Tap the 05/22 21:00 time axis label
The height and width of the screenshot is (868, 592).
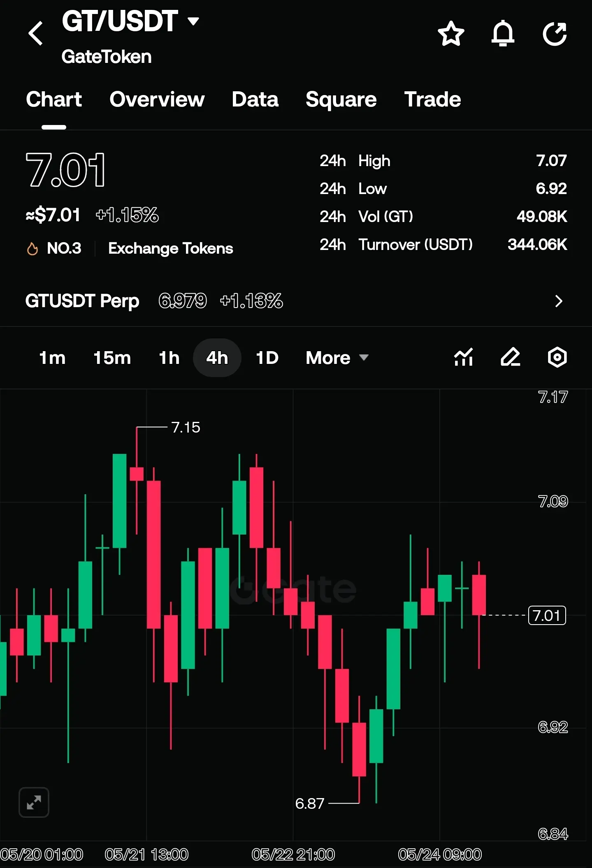click(x=293, y=855)
